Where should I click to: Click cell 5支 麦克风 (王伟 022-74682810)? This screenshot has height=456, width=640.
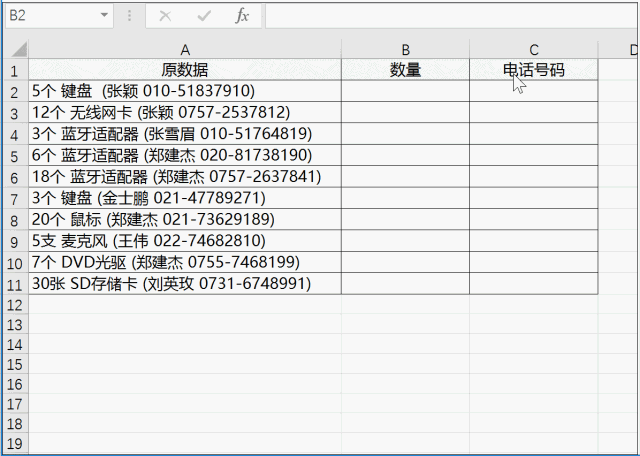click(185, 241)
